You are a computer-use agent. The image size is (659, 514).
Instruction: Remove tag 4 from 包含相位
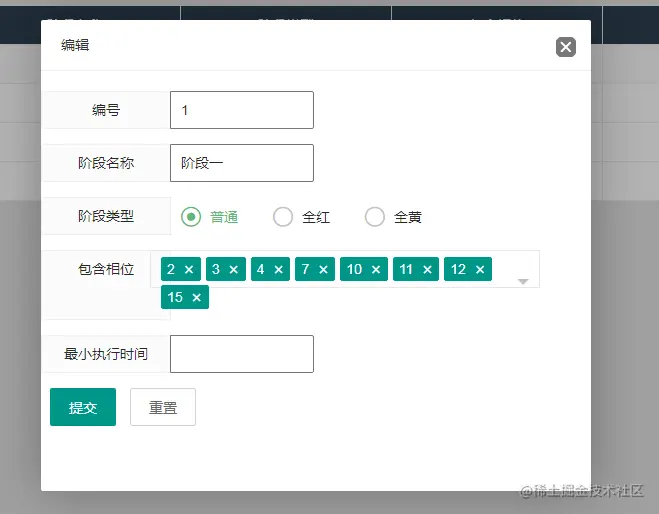279,269
